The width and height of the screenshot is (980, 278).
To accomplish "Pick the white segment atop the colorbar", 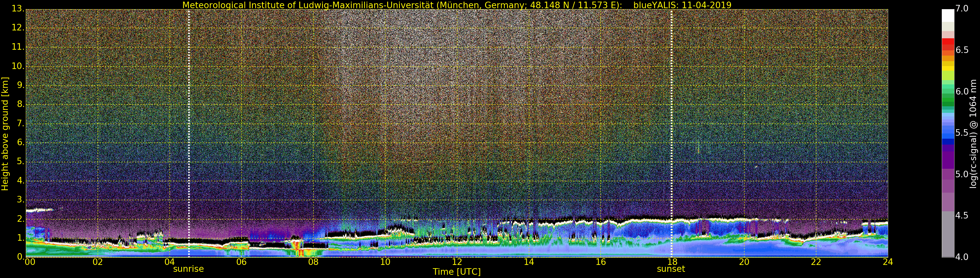I will pyautogui.click(x=948, y=16).
